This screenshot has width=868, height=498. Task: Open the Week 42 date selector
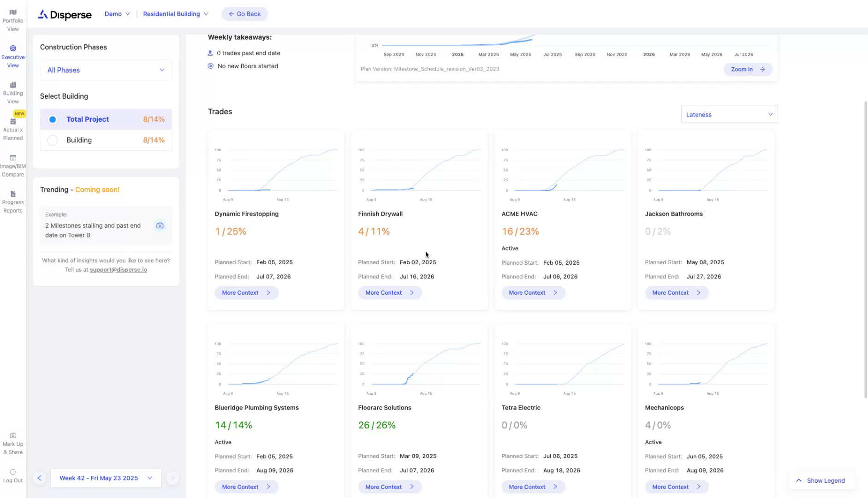(106, 478)
